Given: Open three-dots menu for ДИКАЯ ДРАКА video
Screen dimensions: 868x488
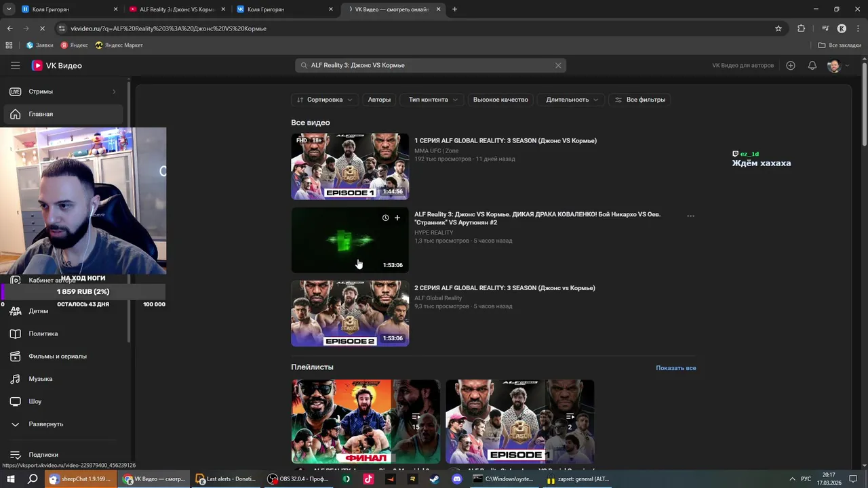Looking at the screenshot, I should pyautogui.click(x=690, y=216).
